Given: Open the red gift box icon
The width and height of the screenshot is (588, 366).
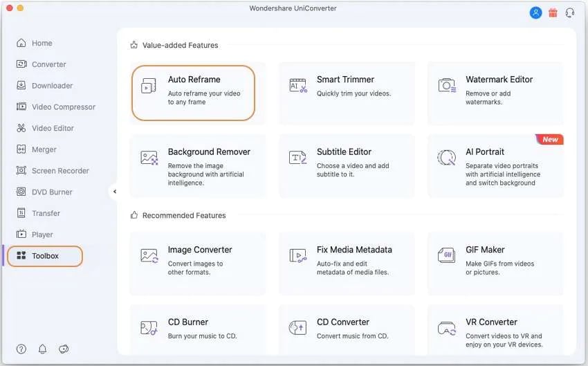Looking at the screenshot, I should point(553,12).
